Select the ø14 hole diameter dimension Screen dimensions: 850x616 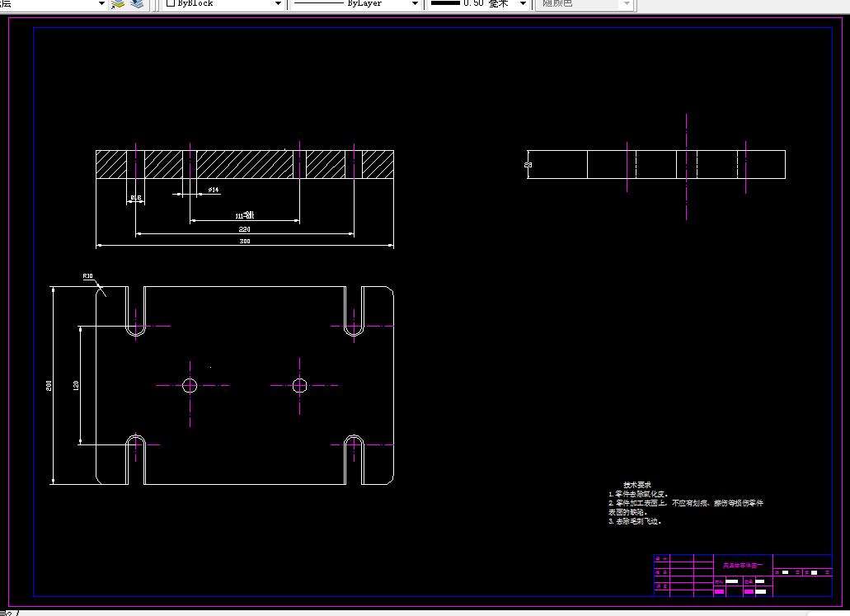tap(213, 190)
